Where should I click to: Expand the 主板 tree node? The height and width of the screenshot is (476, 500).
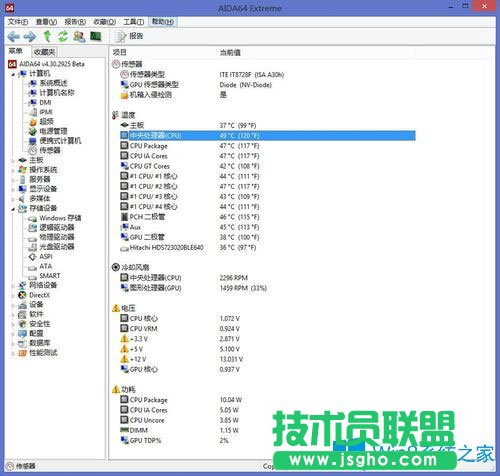click(13, 161)
